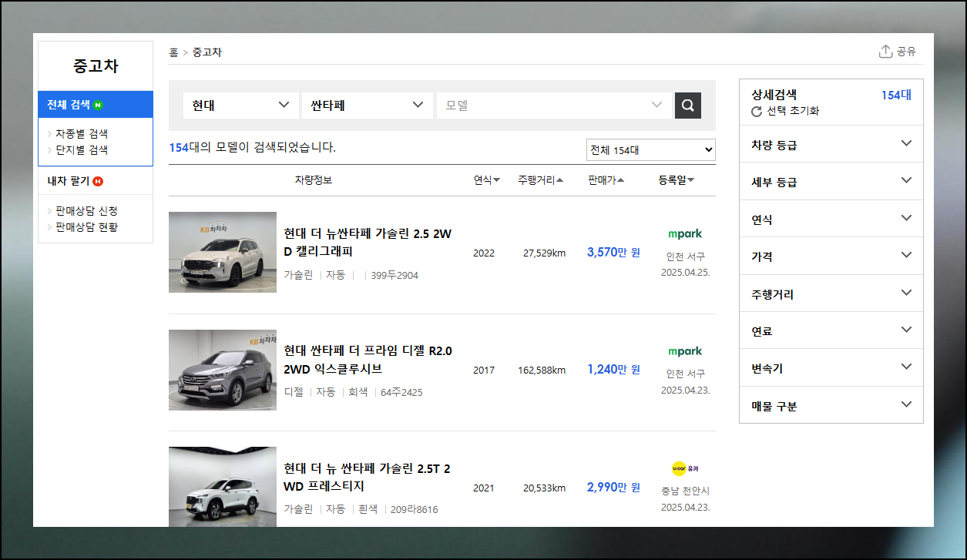
Task: Open the 현대 manufacturer dropdown
Action: point(240,106)
